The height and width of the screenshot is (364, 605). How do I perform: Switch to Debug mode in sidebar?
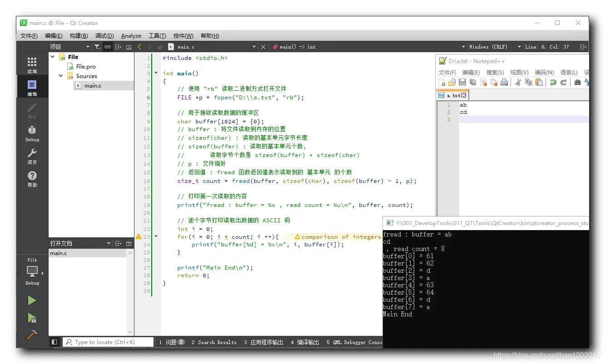pyautogui.click(x=32, y=133)
